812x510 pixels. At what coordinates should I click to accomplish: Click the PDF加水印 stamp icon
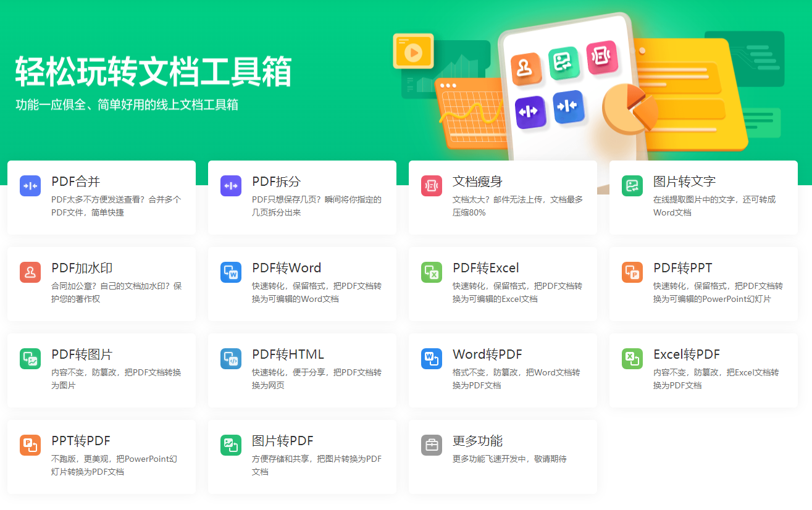pos(30,272)
